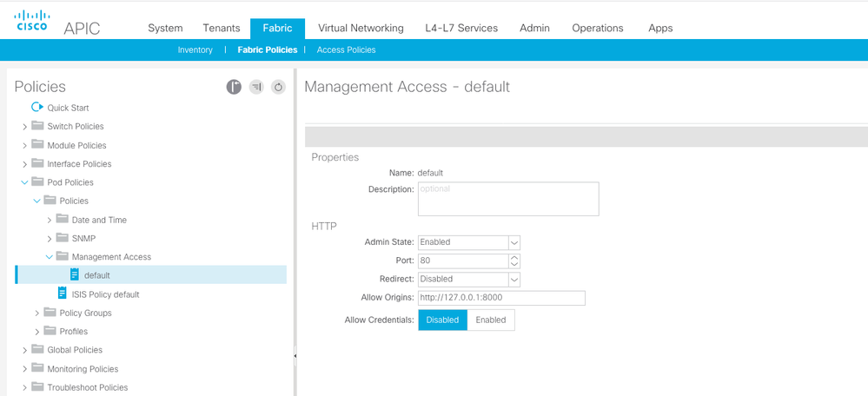This screenshot has height=396, width=868.
Task: Collapse the Management Access node
Action: click(50, 257)
